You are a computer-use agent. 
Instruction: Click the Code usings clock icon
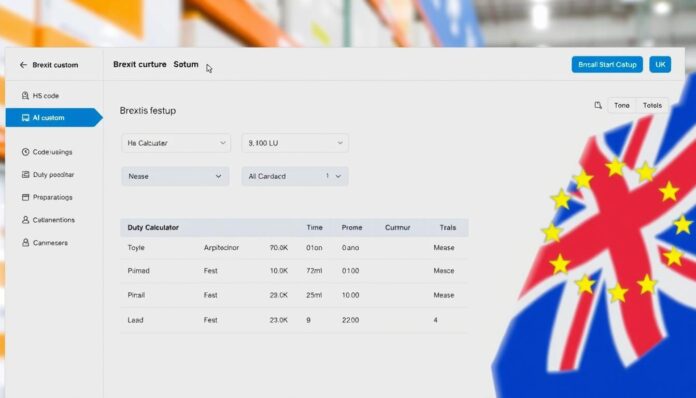pos(25,152)
